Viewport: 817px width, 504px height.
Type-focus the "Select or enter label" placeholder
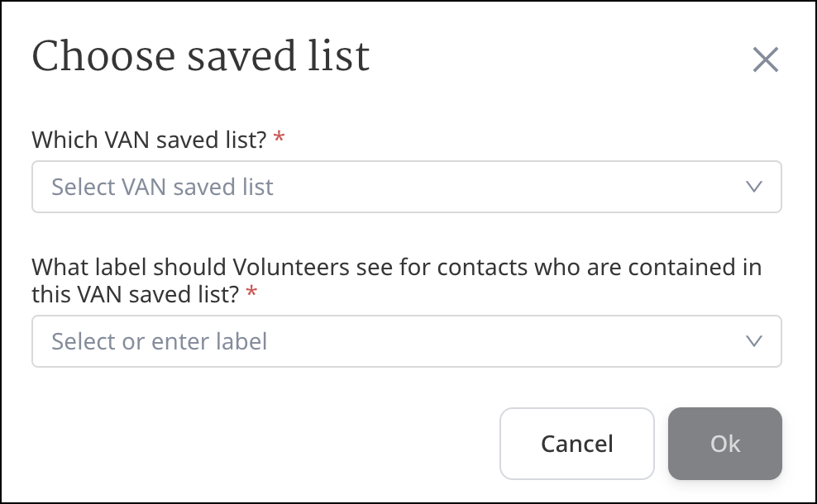click(x=160, y=341)
